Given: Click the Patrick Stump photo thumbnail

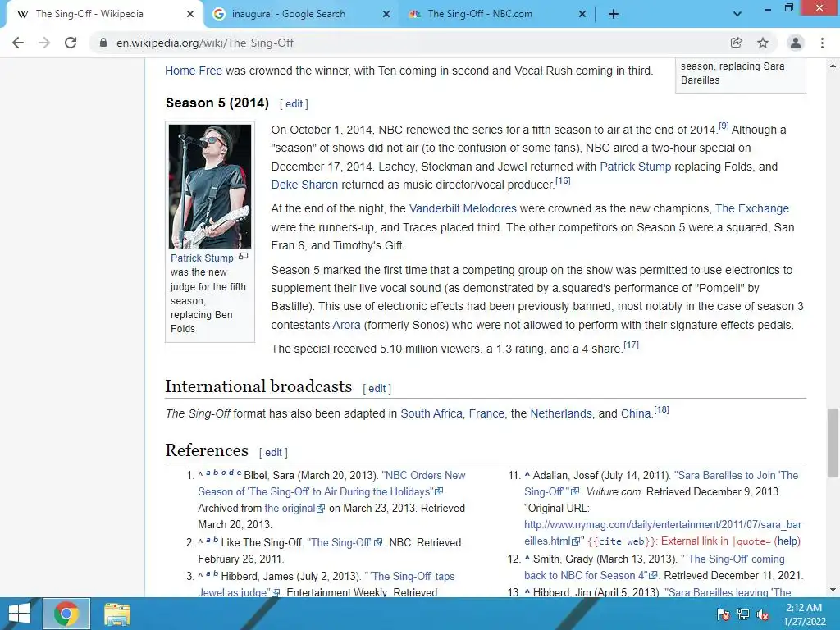Looking at the screenshot, I should pyautogui.click(x=210, y=186).
